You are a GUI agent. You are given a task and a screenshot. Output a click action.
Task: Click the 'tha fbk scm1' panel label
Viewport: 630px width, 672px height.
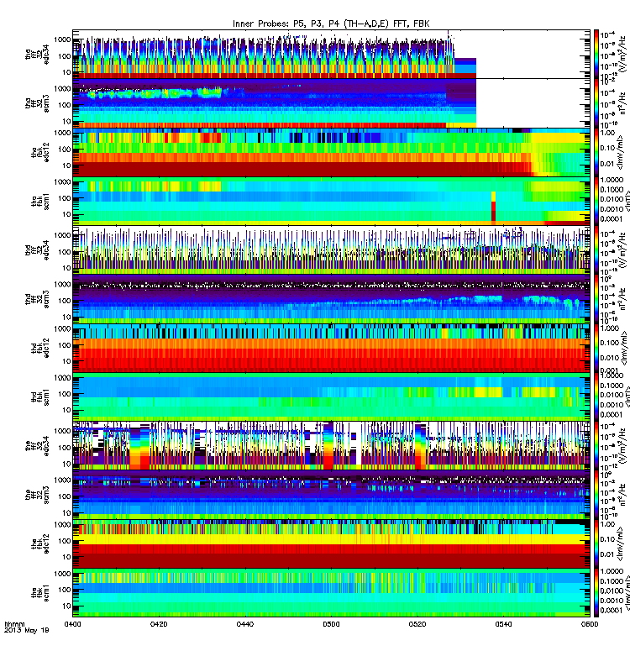pyautogui.click(x=40, y=202)
